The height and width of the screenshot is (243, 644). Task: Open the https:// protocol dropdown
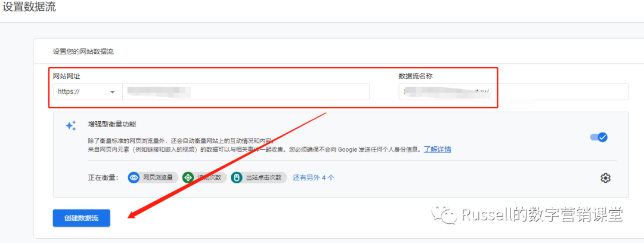click(x=86, y=91)
